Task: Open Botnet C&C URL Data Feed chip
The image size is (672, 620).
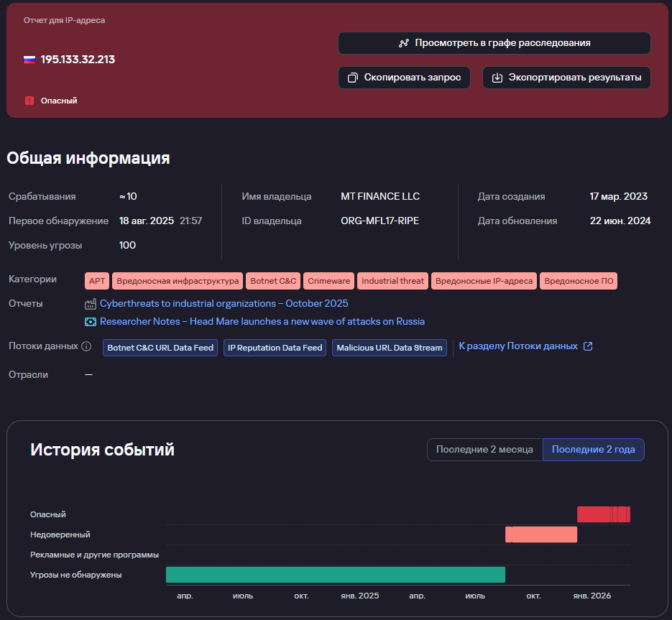Action: pyautogui.click(x=160, y=348)
